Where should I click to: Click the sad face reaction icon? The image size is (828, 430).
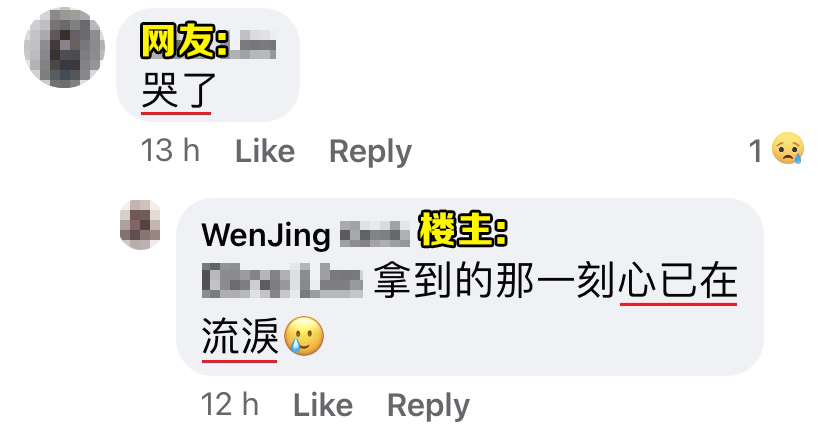(x=788, y=148)
